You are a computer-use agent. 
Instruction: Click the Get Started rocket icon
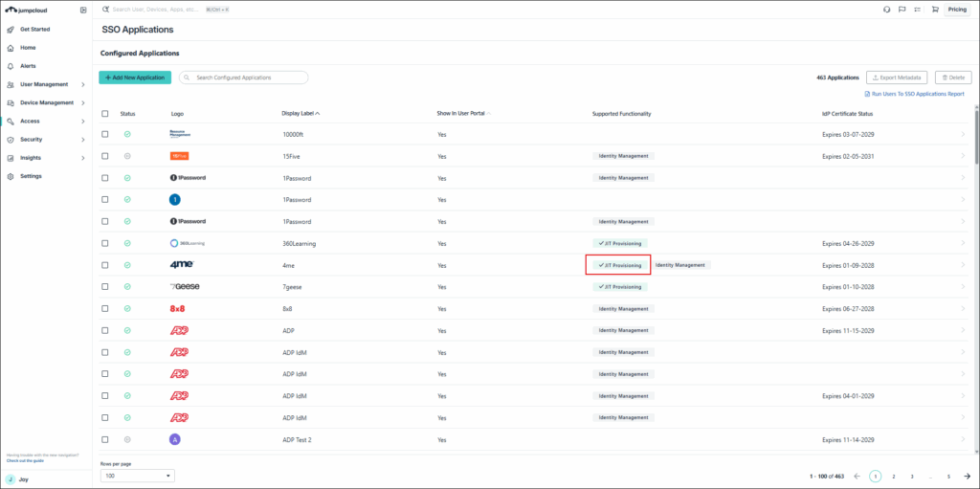click(x=11, y=30)
